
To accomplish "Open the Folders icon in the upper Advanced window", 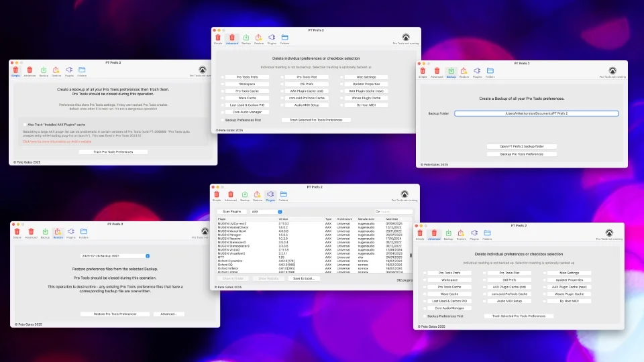I will click(x=284, y=39).
